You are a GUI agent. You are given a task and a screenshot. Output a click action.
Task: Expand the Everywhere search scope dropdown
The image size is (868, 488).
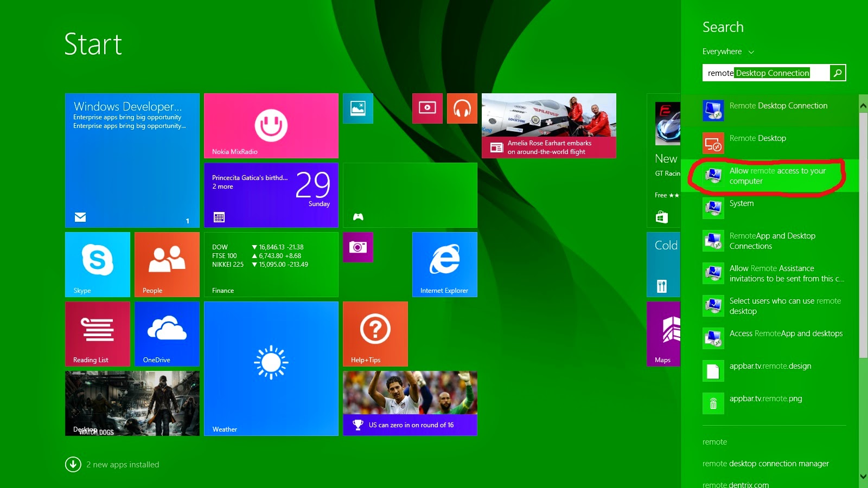[x=728, y=52]
